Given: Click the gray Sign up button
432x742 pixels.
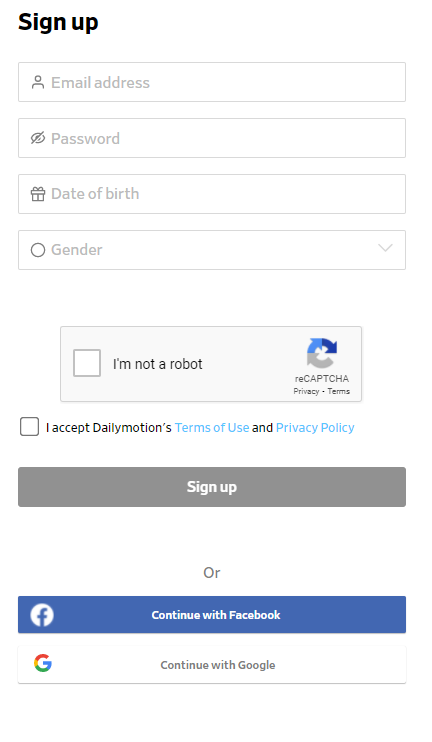Looking at the screenshot, I should coord(212,487).
